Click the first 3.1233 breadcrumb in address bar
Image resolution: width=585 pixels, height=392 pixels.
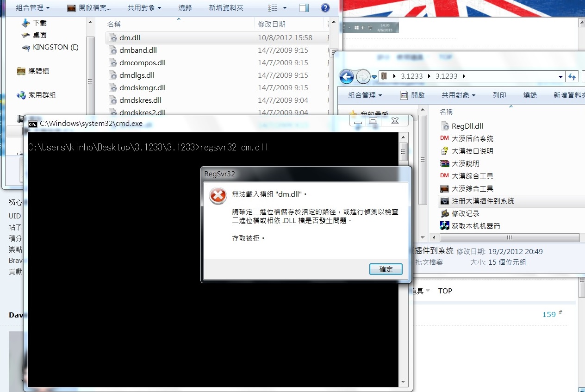(411, 76)
